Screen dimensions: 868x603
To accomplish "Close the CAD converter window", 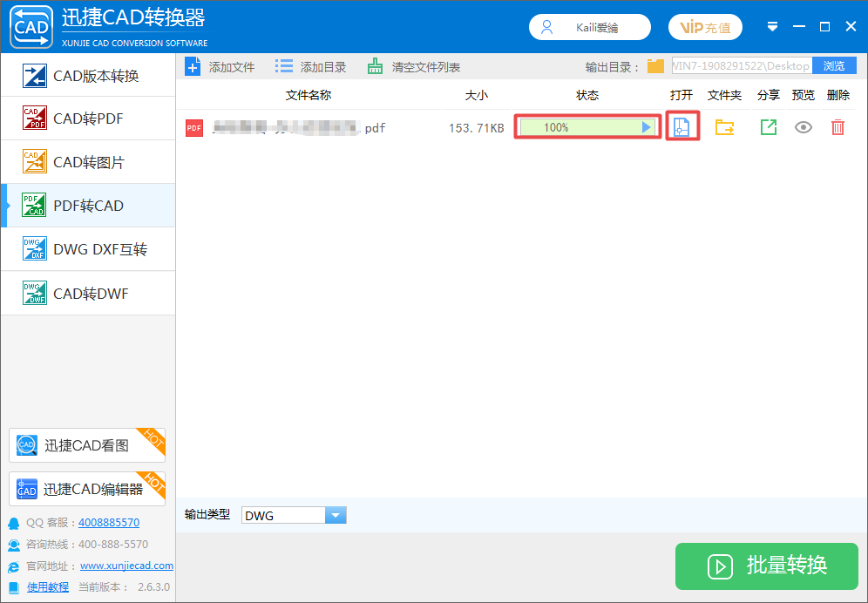I will pyautogui.click(x=851, y=27).
